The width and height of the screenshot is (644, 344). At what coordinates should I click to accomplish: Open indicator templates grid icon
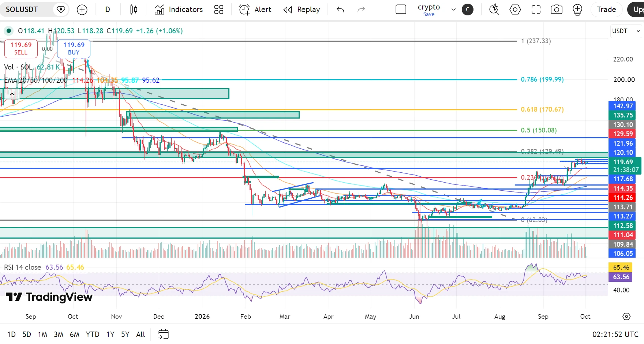pyautogui.click(x=219, y=10)
